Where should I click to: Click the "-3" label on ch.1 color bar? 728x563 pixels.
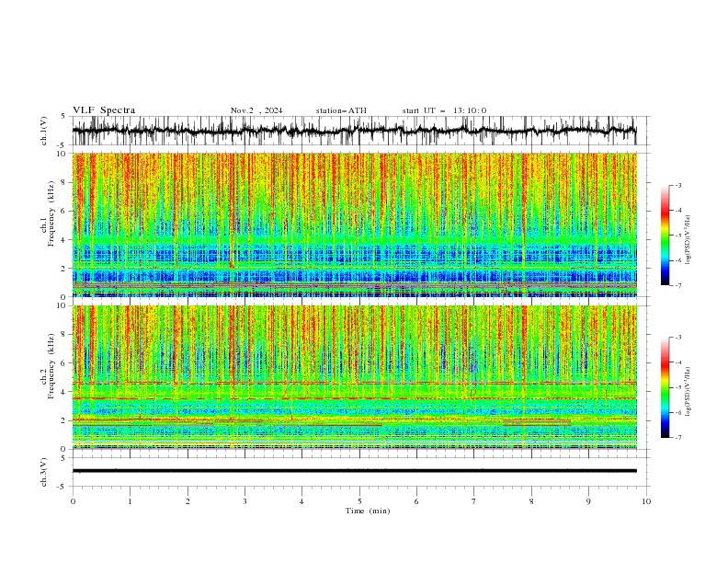pos(678,185)
